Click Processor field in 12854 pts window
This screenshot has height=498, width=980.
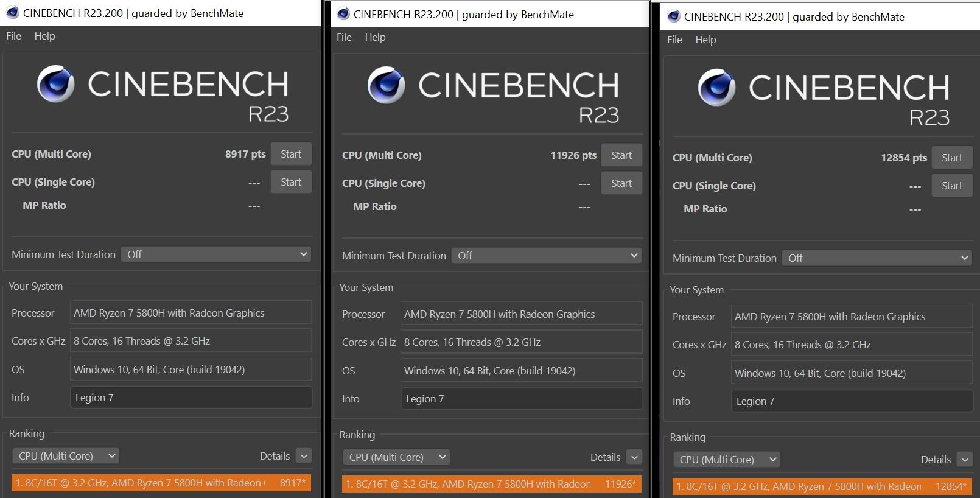pyautogui.click(x=852, y=317)
